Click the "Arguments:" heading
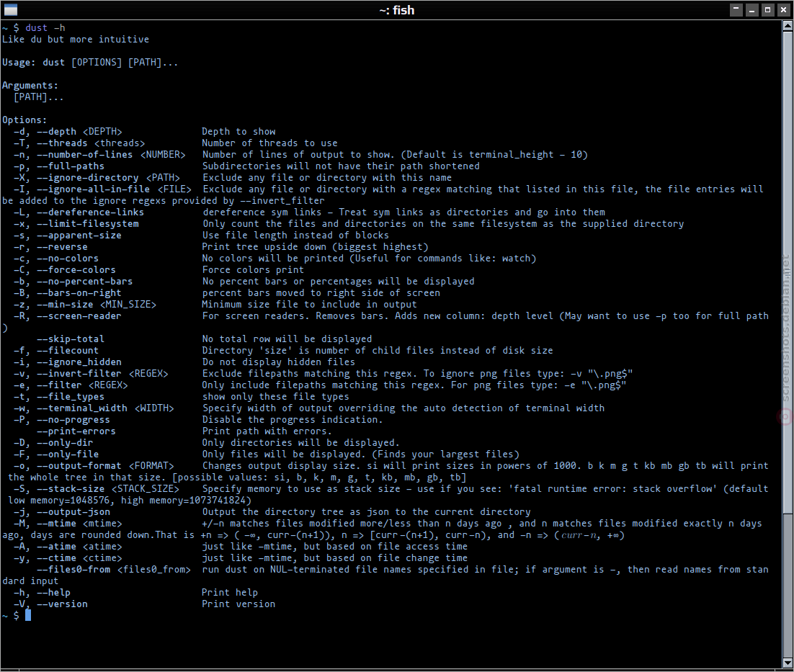This screenshot has width=794, height=672. tap(30, 86)
